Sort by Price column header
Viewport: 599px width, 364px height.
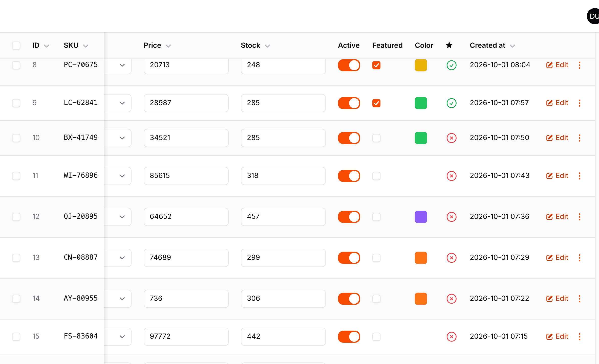[x=157, y=45]
